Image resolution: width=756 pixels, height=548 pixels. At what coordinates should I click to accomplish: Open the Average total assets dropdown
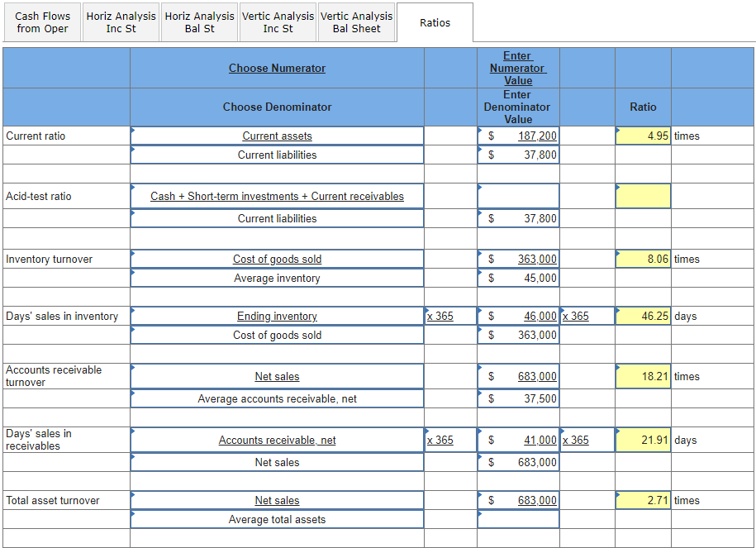pos(278,520)
